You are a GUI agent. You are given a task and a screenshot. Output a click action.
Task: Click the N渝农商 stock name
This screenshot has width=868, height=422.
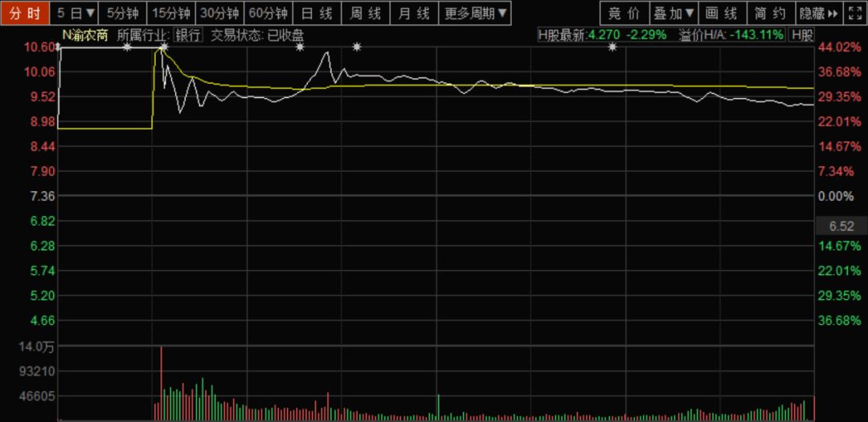point(84,36)
